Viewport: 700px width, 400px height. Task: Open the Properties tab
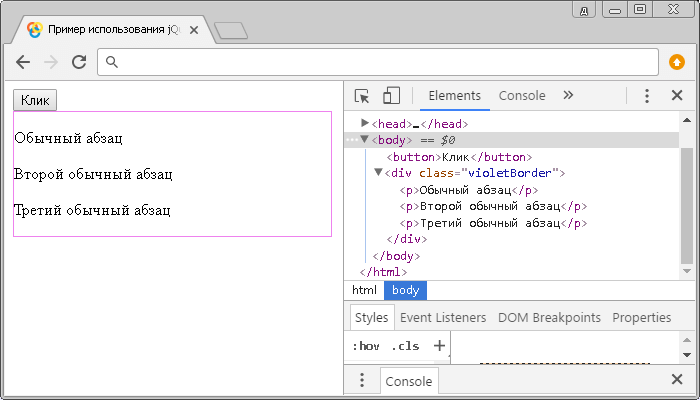[642, 318]
